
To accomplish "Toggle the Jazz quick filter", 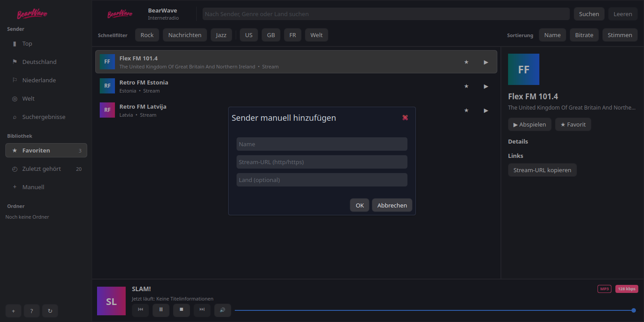I will (x=221, y=35).
